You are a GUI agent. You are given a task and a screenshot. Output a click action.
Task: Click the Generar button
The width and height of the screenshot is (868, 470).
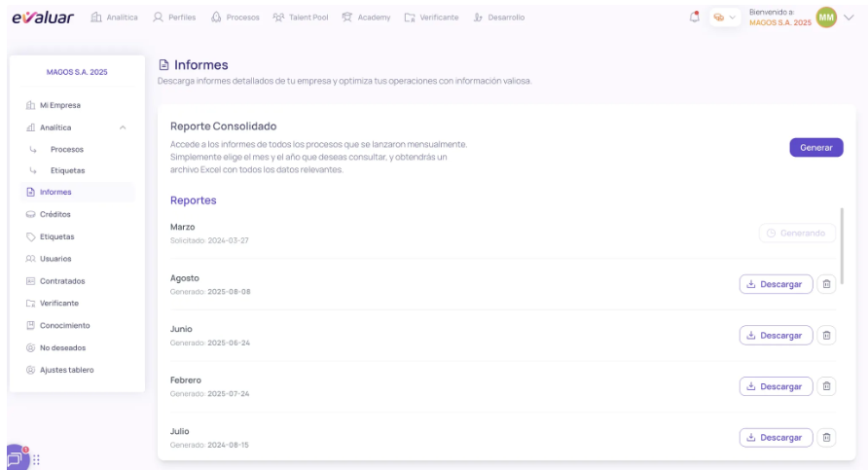[815, 147]
